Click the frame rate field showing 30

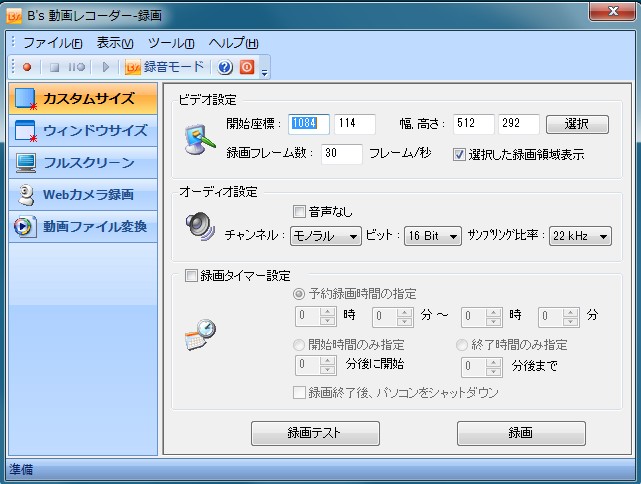342,154
